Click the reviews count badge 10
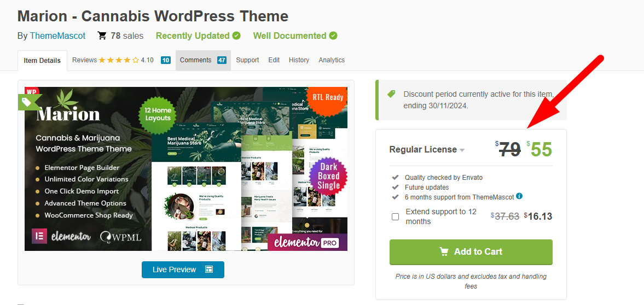Viewport: 644px width, 305px height. click(166, 60)
